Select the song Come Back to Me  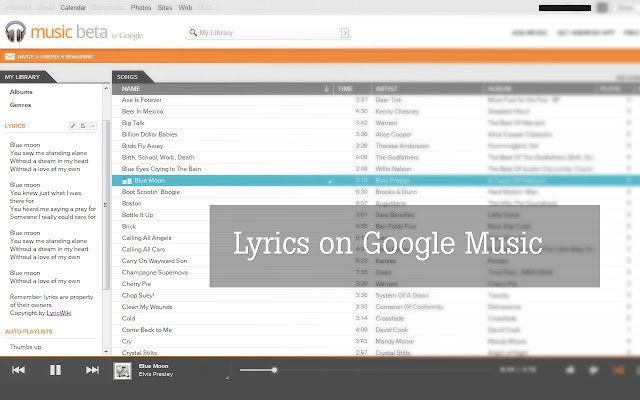pyautogui.click(x=147, y=329)
